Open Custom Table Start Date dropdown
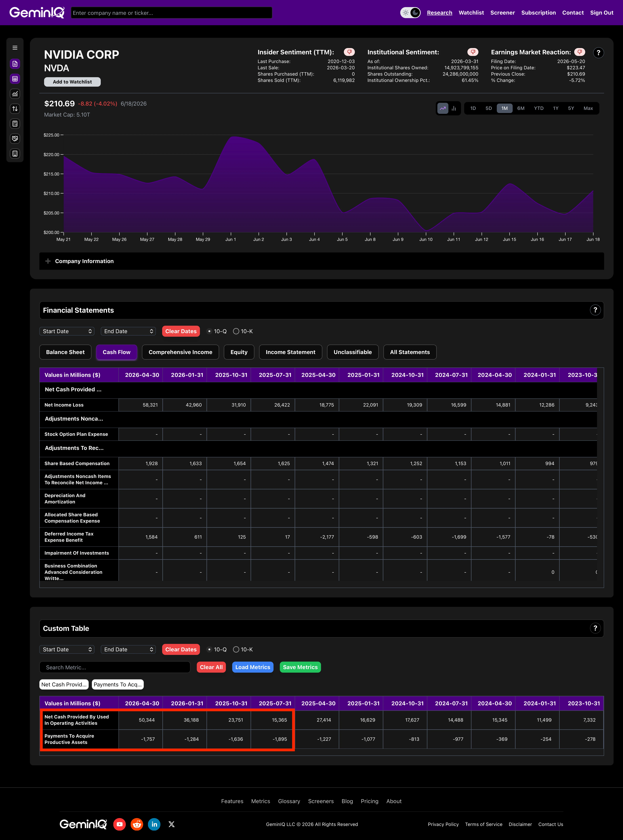The height and width of the screenshot is (840, 623). coord(67,649)
